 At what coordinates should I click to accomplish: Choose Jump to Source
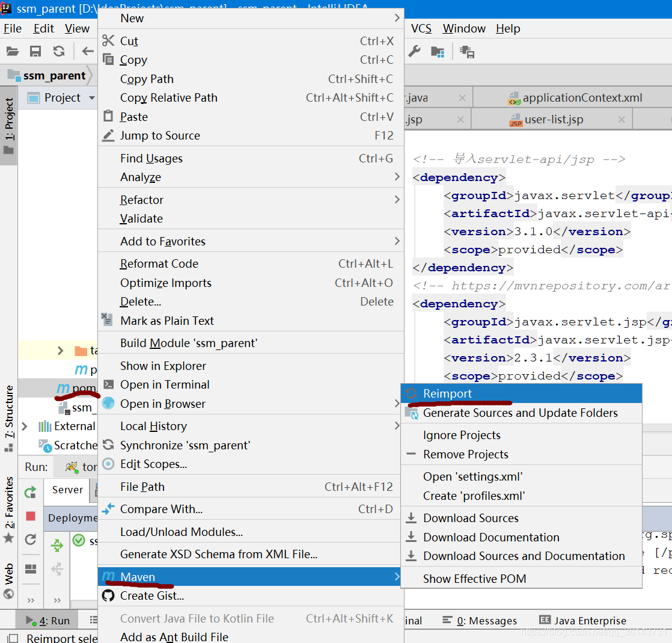[251, 135]
